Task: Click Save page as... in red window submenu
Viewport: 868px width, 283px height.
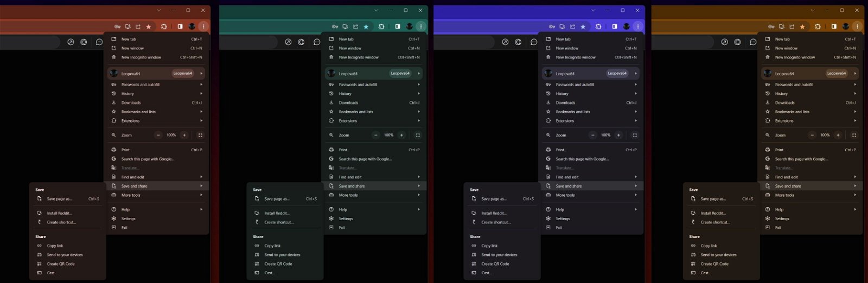Action: (67, 199)
